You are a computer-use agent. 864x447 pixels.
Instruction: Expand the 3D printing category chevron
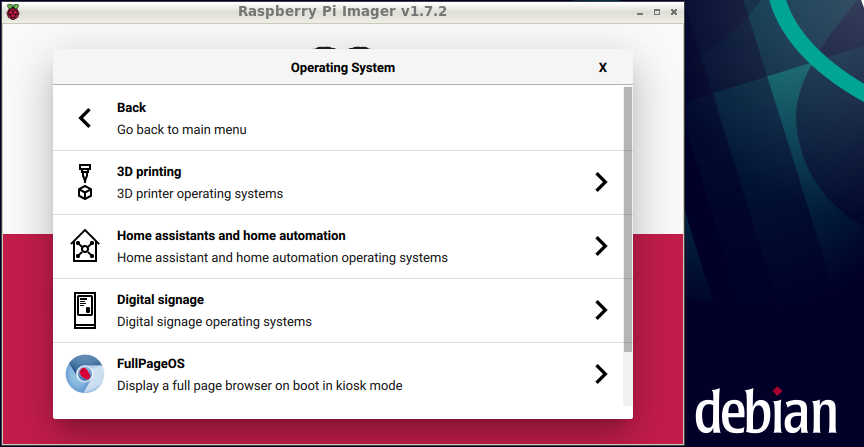pos(601,182)
